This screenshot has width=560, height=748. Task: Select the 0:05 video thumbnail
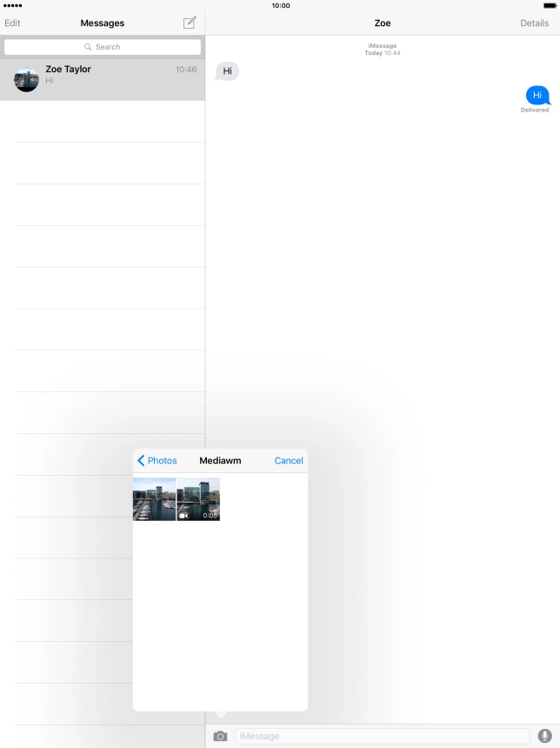coord(198,499)
